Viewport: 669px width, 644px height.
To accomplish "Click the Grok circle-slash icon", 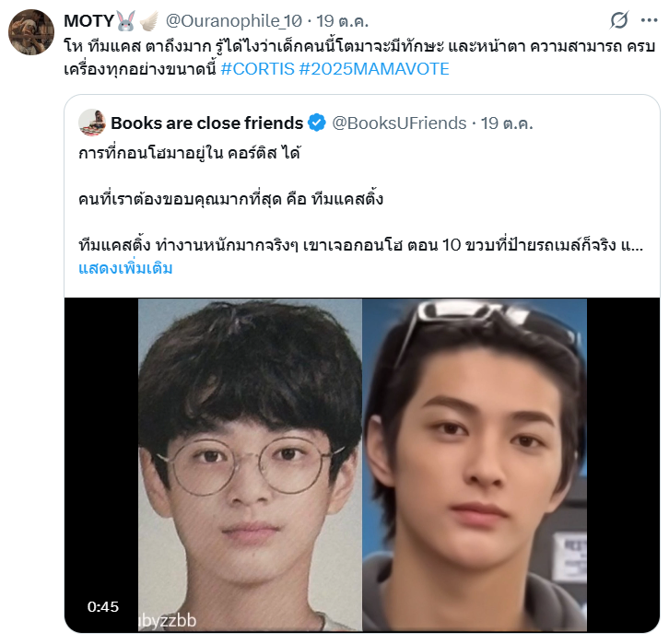I will point(619,20).
